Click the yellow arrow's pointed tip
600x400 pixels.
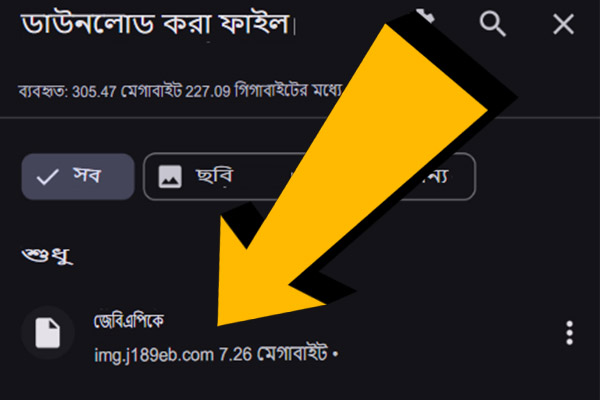point(221,322)
